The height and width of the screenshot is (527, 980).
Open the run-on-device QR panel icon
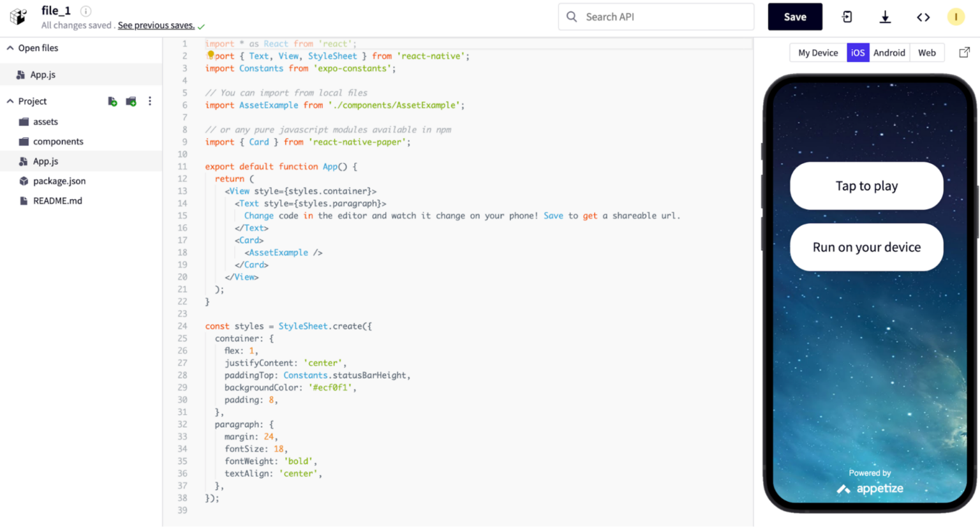pos(848,17)
